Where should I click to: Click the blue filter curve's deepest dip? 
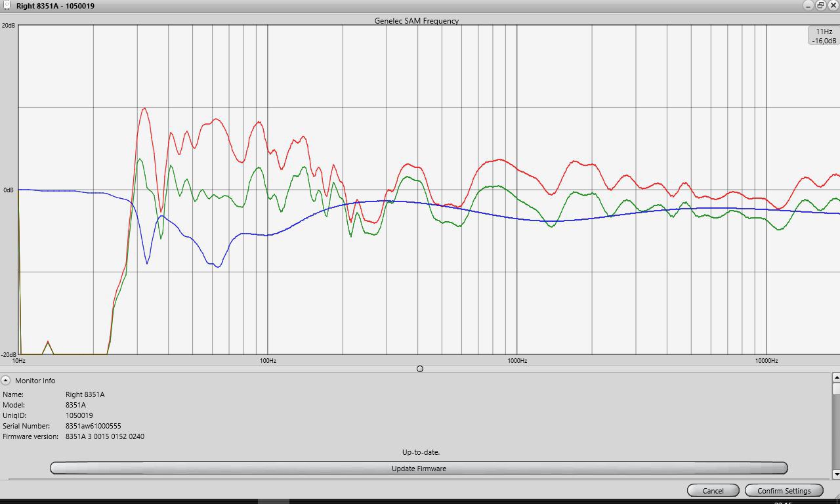(218, 266)
